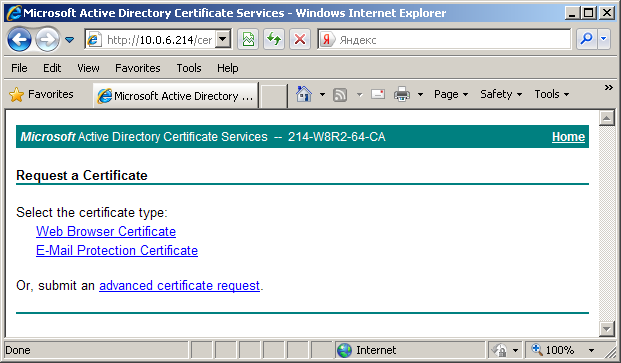The width and height of the screenshot is (621, 363).
Task: Open the address bar dropdown arrow
Action: [223, 39]
